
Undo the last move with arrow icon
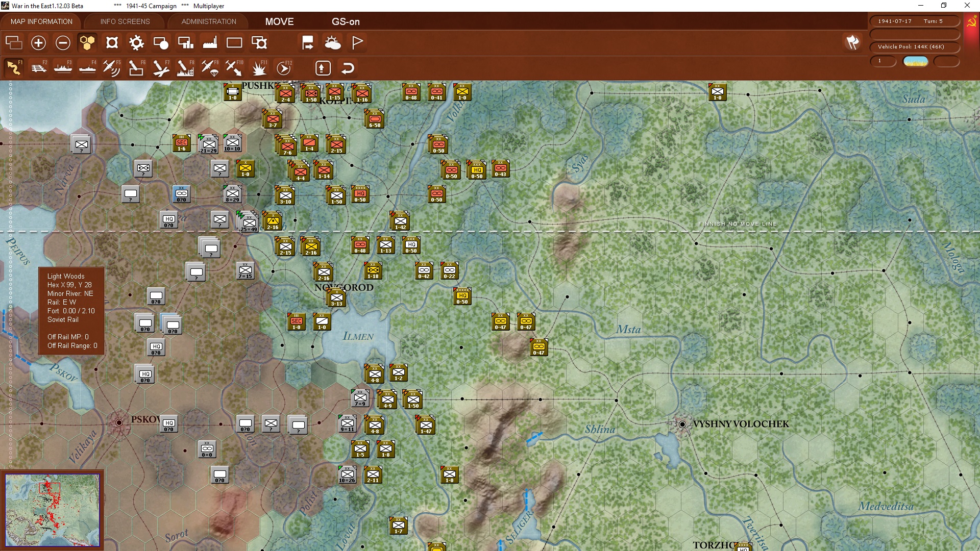coord(348,68)
